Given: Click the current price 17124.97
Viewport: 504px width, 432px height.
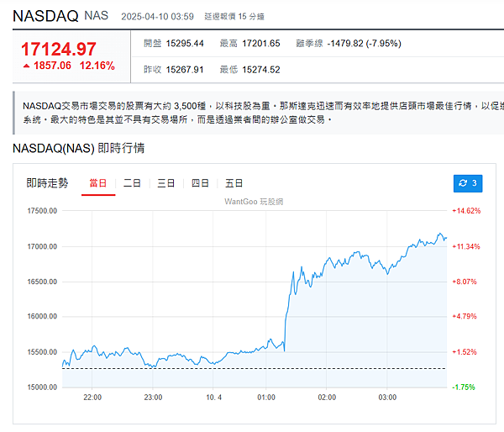Looking at the screenshot, I should coord(59,49).
